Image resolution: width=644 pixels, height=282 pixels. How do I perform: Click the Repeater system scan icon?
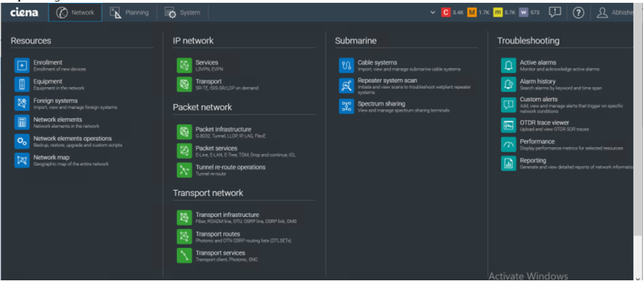pyautogui.click(x=347, y=86)
